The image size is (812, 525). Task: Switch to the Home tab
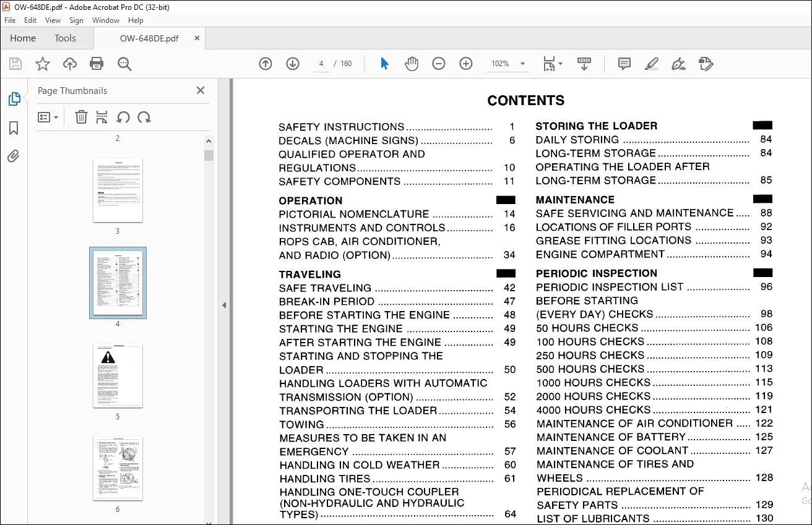[x=23, y=38]
